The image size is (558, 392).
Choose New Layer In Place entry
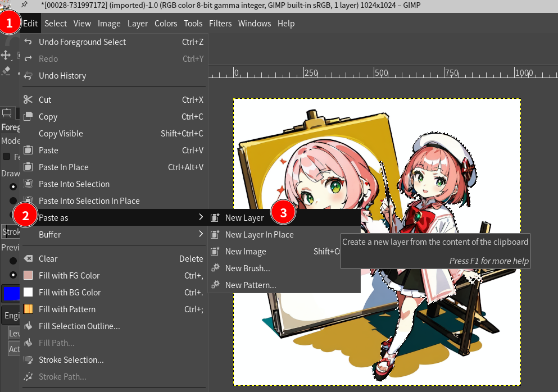point(284,234)
